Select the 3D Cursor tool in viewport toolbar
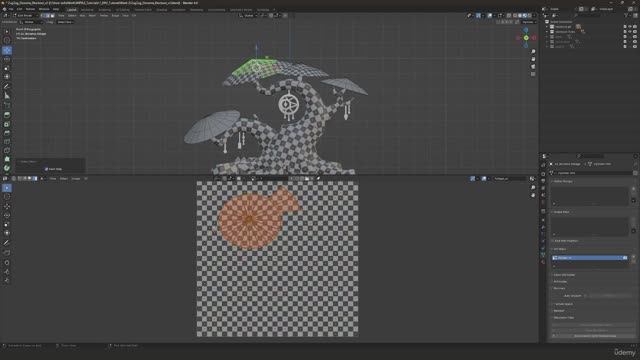The image size is (640, 360). tap(7, 40)
